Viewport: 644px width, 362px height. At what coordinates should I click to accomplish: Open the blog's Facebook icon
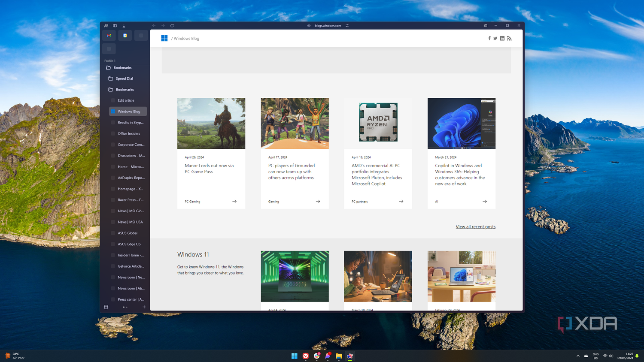(x=489, y=39)
